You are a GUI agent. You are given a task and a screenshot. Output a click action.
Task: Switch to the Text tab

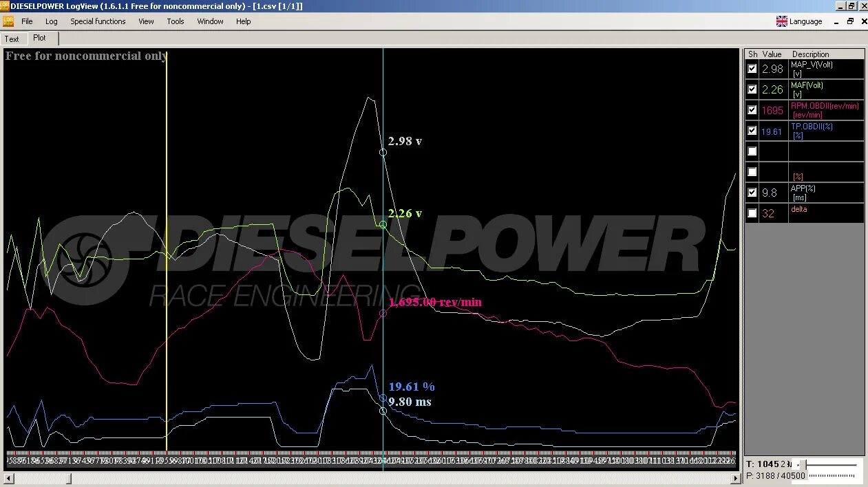click(x=12, y=39)
